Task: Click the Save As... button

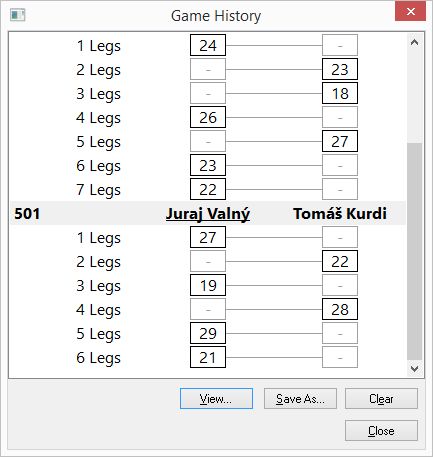Action: 300,399
